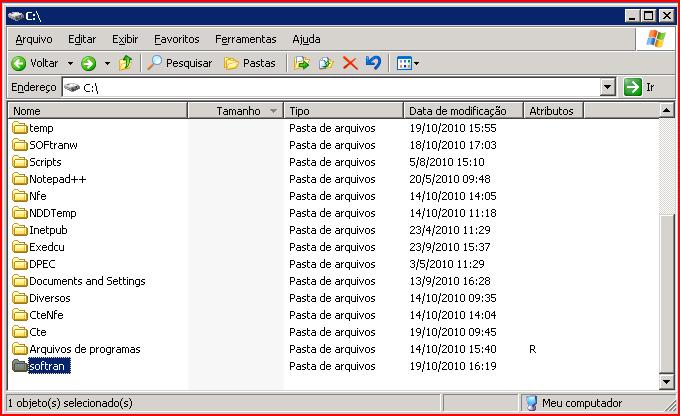Click the scrollbar down arrow
680x416 pixels.
click(667, 381)
